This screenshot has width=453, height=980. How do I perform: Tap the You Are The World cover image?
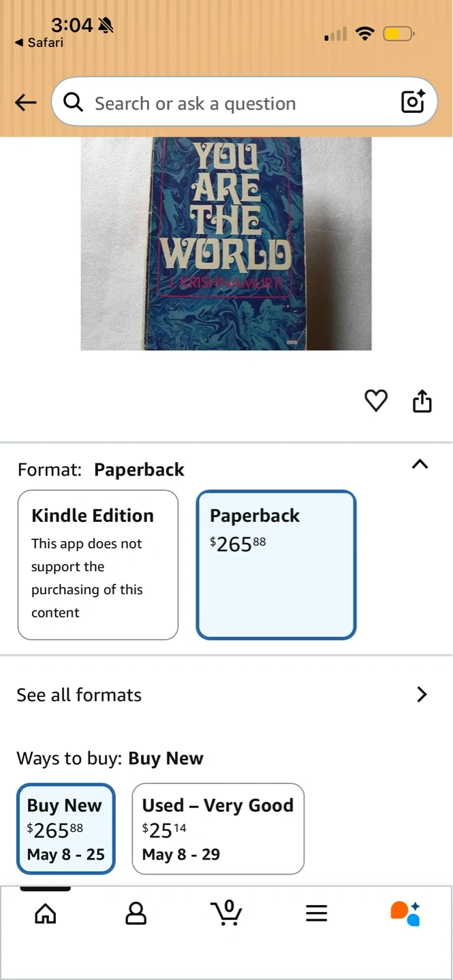[226, 244]
